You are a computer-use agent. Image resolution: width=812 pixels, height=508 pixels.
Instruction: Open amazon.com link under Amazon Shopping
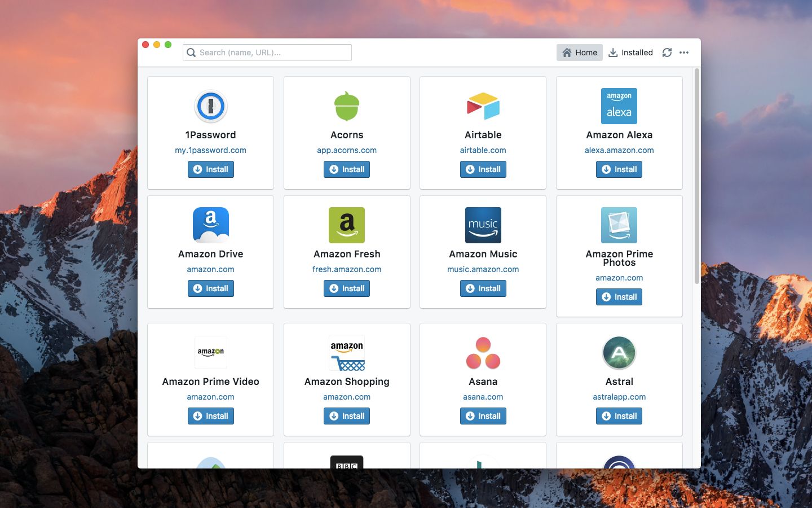(347, 397)
